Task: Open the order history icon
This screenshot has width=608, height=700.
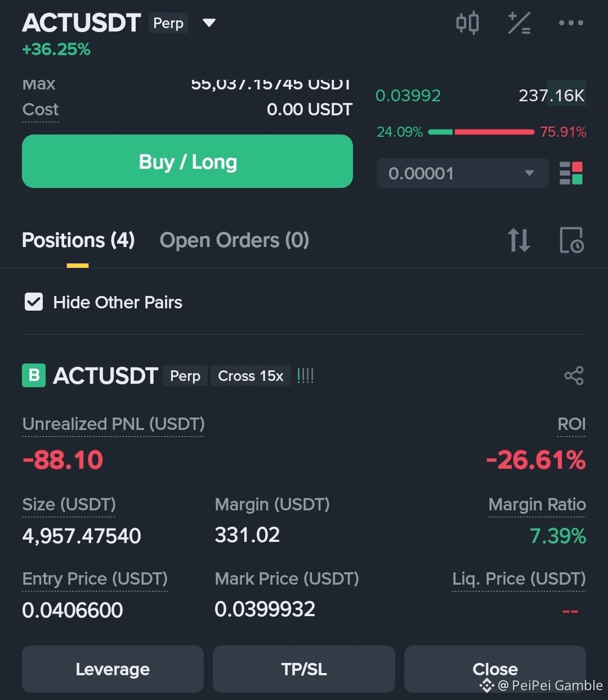Action: tap(571, 240)
